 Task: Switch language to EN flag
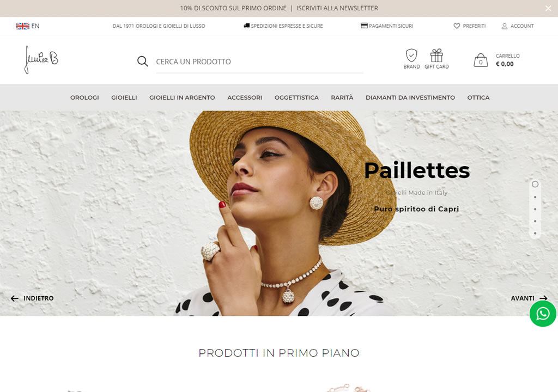[22, 26]
